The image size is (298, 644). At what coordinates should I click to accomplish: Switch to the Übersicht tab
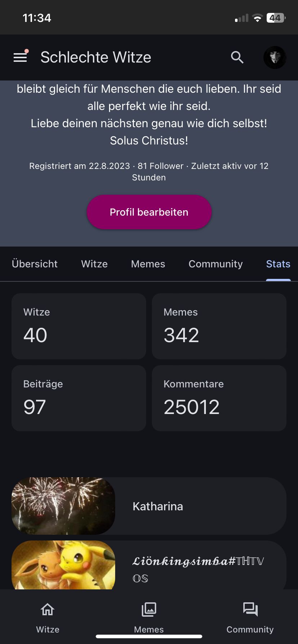tap(35, 264)
